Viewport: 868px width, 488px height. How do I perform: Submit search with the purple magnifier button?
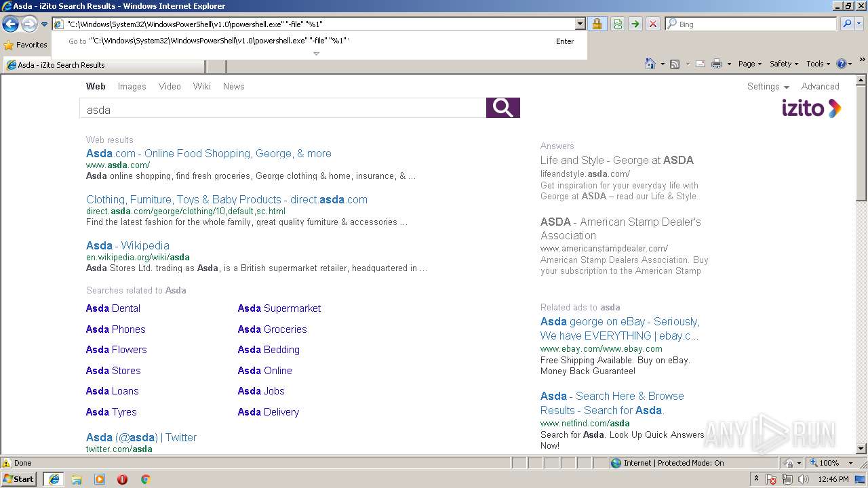coord(503,108)
